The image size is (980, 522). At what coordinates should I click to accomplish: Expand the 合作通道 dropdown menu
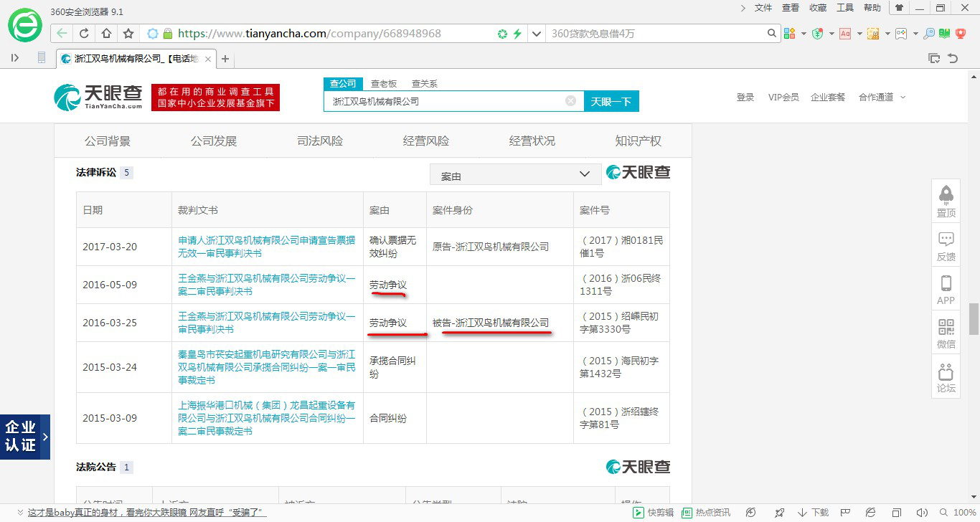point(882,98)
